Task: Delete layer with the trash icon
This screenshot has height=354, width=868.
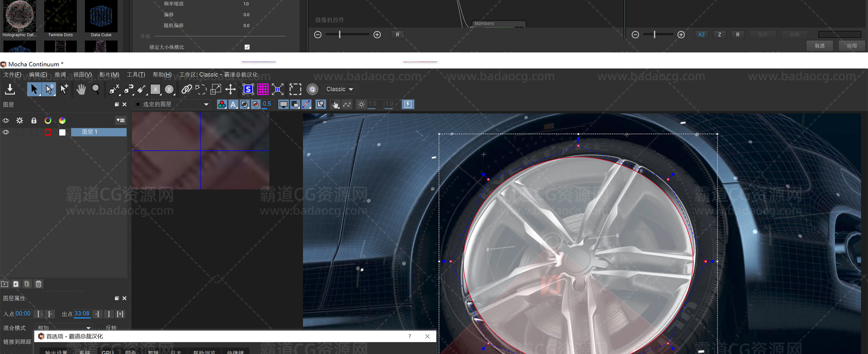Action: 38,284
